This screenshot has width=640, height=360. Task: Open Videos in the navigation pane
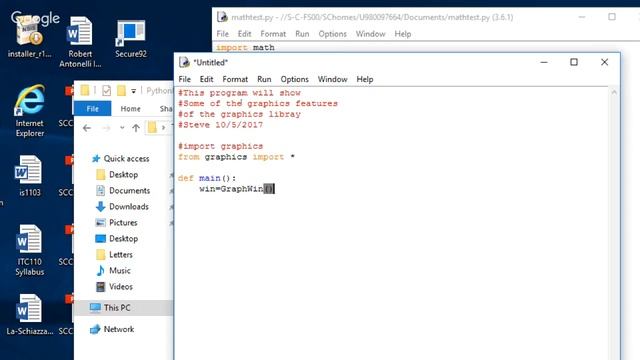click(x=114, y=287)
